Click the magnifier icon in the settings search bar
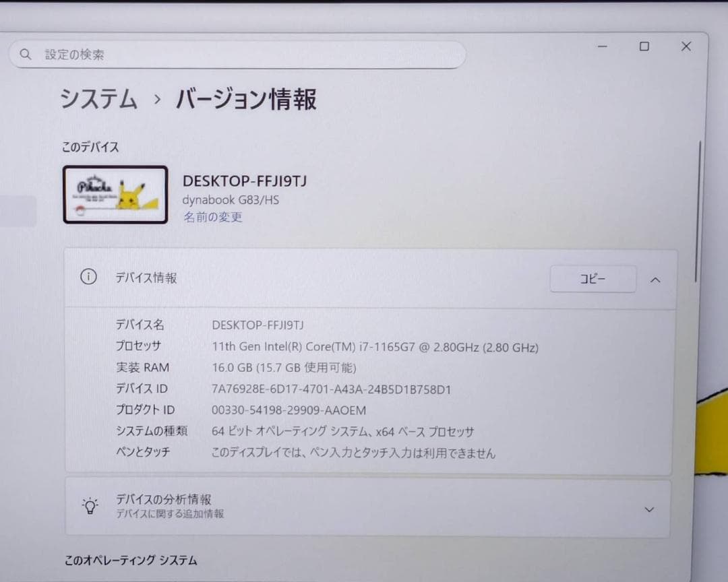Screen dimensions: 728x582 click(25, 54)
